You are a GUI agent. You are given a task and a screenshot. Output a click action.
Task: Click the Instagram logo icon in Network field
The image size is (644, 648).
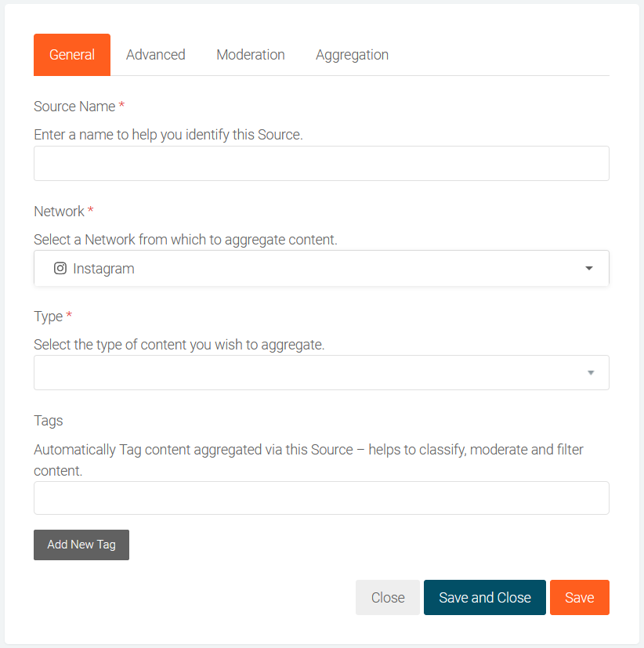[x=60, y=269]
